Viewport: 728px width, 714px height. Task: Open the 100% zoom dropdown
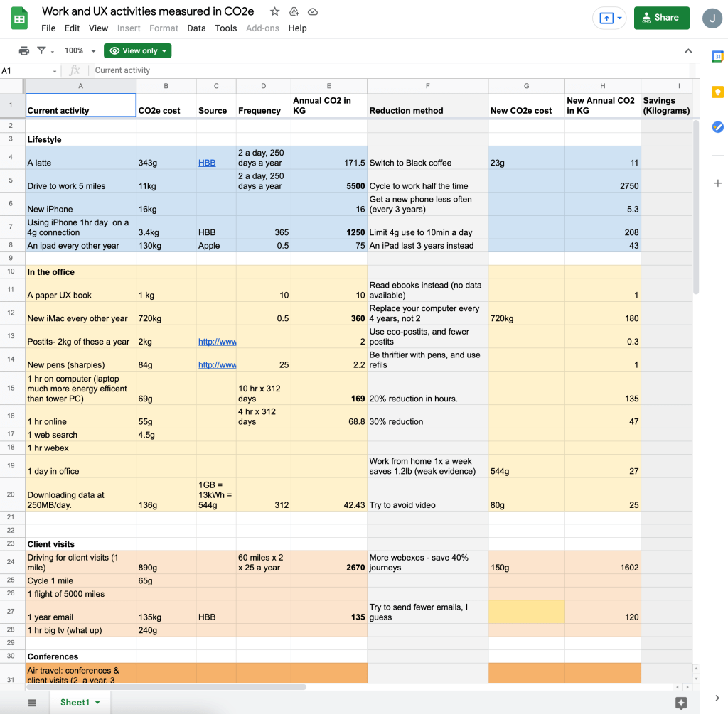coord(80,50)
